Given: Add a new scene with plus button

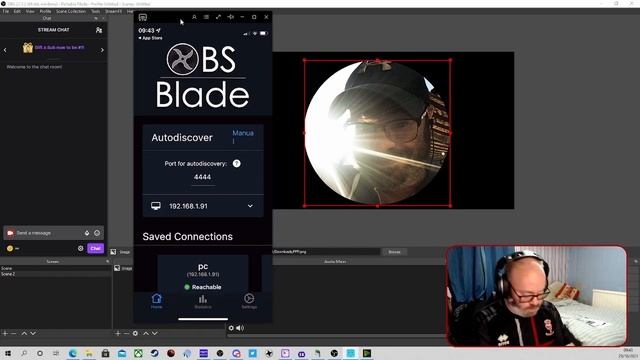Looking at the screenshot, I should (x=5, y=333).
